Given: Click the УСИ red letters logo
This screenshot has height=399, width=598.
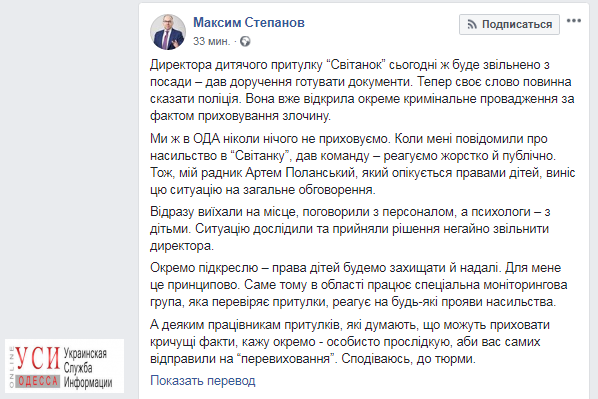Looking at the screenshot, I should 38,358.
